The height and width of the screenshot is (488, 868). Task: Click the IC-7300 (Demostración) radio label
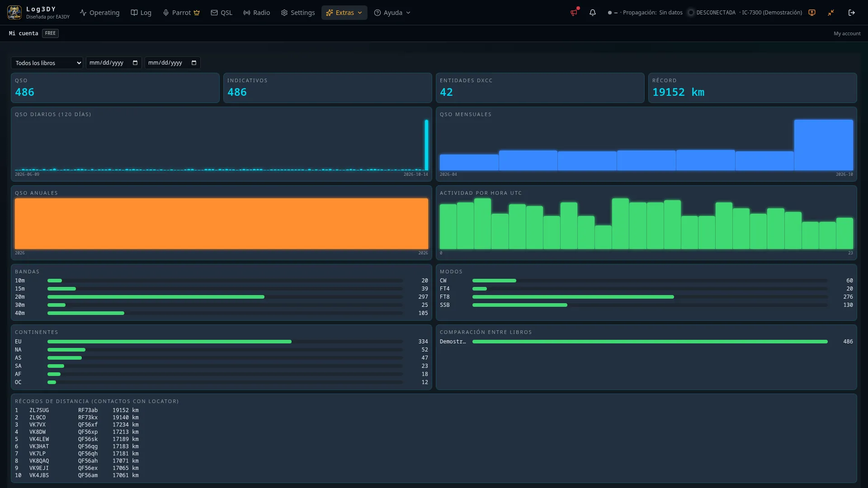(x=772, y=13)
